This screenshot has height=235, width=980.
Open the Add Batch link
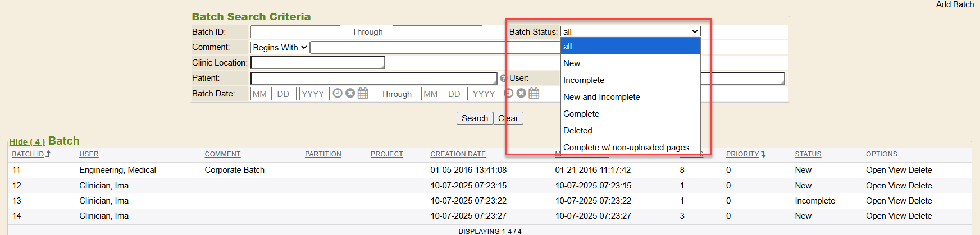[x=954, y=4]
